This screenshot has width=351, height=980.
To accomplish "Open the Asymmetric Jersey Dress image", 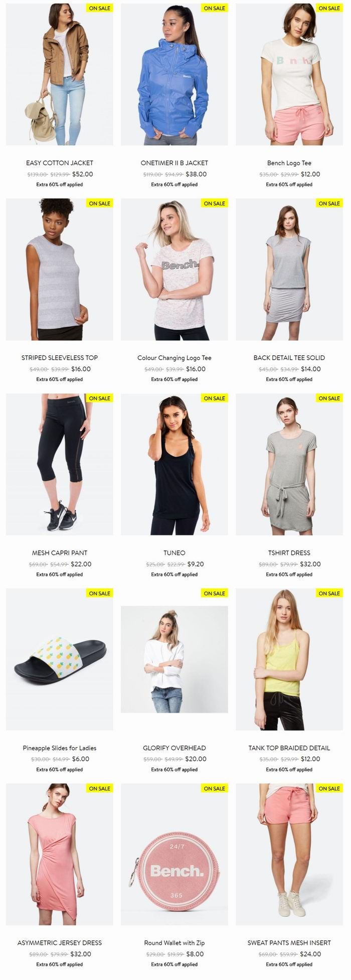I will [60, 854].
